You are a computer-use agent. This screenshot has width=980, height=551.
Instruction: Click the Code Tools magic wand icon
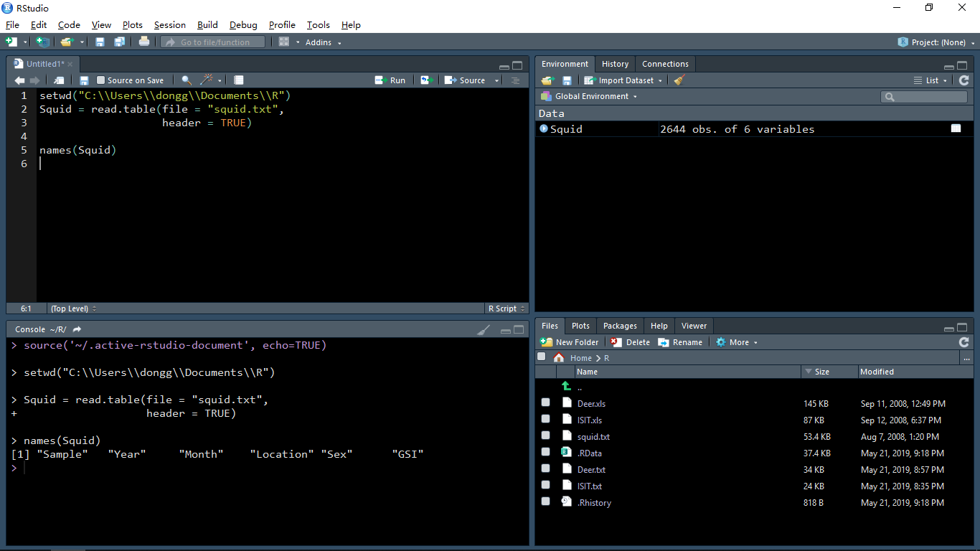(x=207, y=80)
